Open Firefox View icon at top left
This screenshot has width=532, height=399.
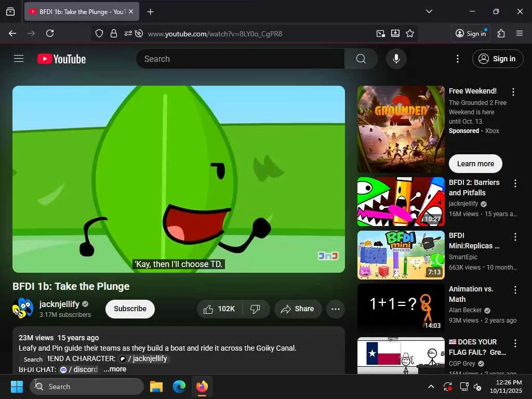[10, 11]
